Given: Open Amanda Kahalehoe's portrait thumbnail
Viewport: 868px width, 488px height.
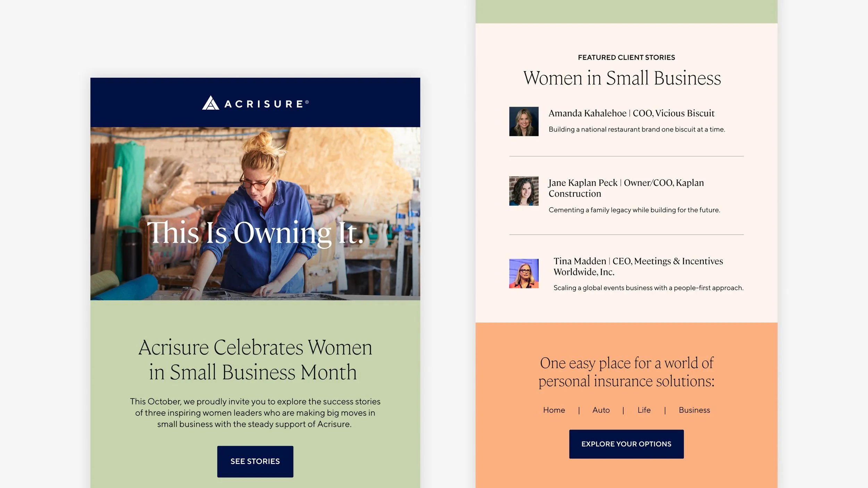Looking at the screenshot, I should pos(524,121).
